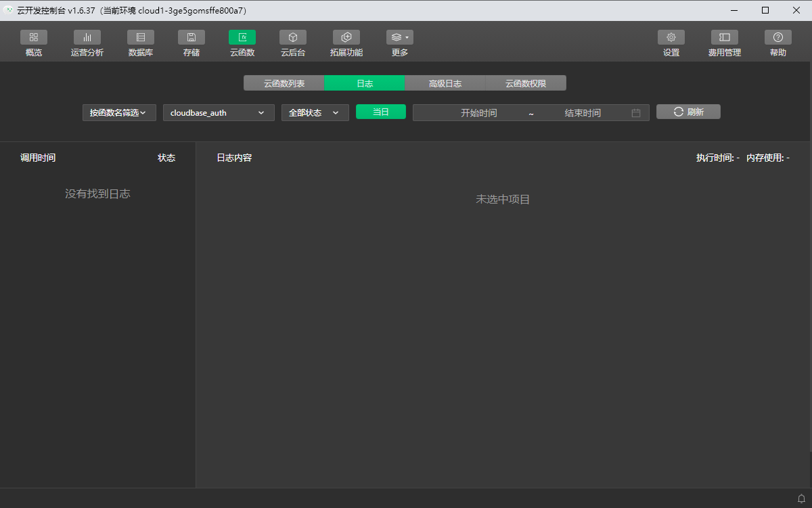This screenshot has width=812, height=508.
Task: Click the 开始时间 start time field
Action: coord(478,113)
